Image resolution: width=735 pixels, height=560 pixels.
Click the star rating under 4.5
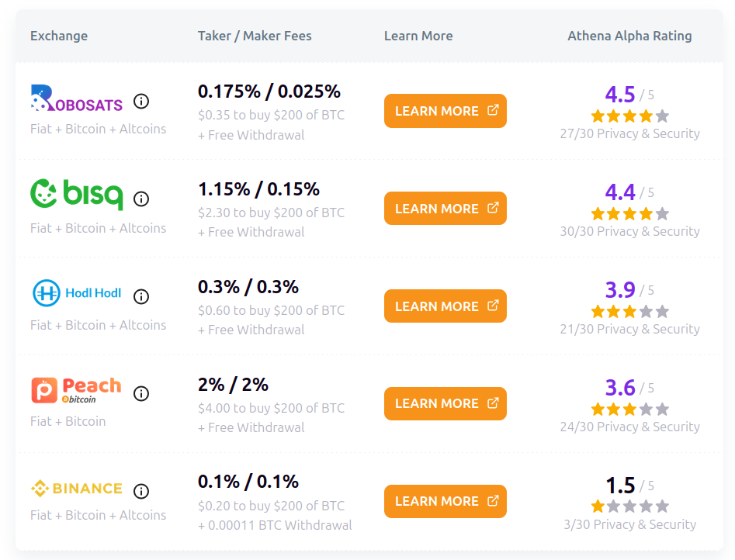tap(629, 116)
